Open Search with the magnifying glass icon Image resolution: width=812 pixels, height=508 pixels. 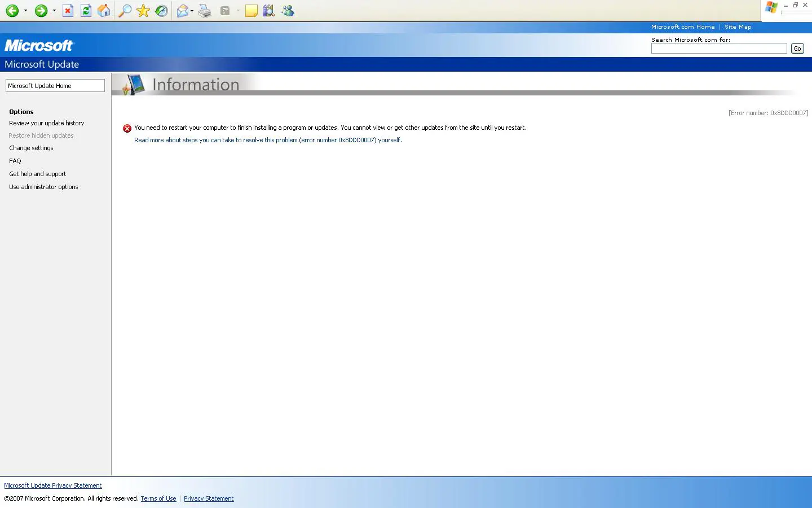[125, 11]
